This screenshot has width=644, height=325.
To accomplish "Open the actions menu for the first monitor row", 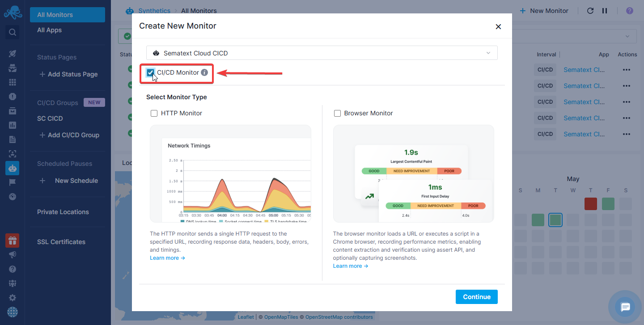I will [x=626, y=70].
